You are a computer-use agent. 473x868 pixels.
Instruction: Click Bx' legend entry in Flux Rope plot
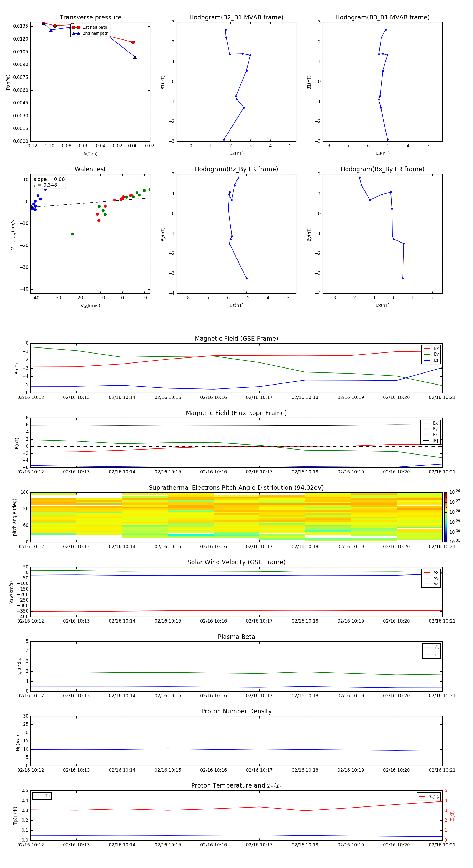tap(431, 423)
